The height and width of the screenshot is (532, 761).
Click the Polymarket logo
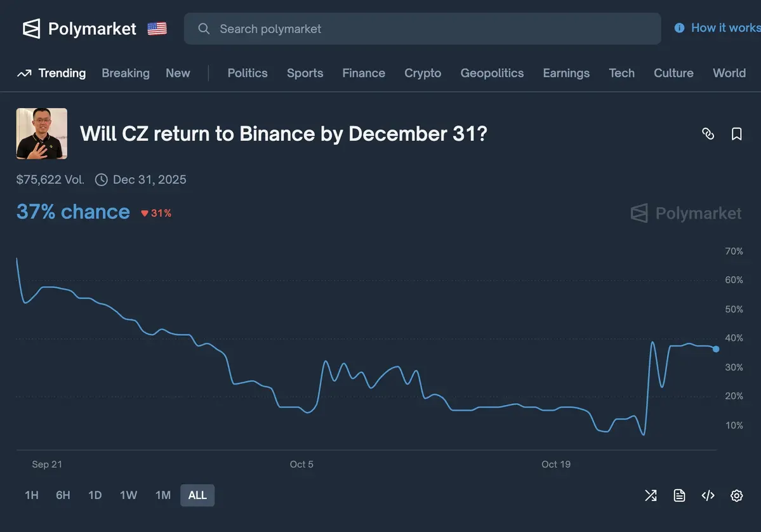coord(79,27)
